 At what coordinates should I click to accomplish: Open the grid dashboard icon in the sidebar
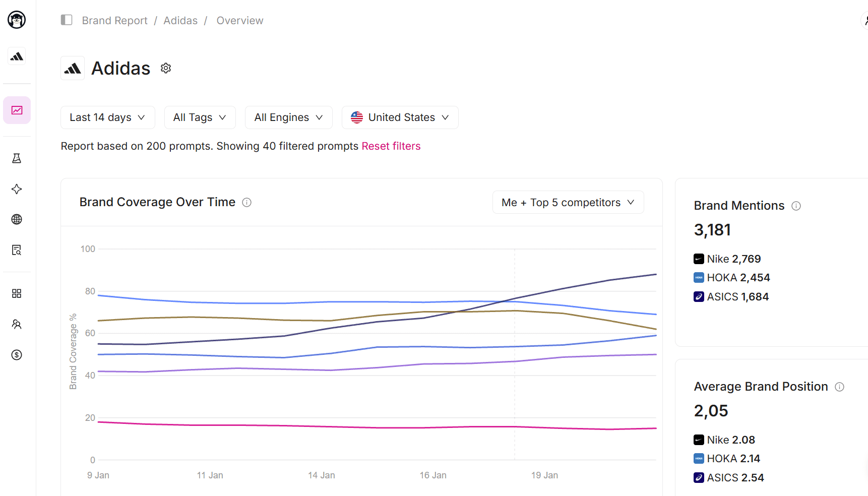17,293
